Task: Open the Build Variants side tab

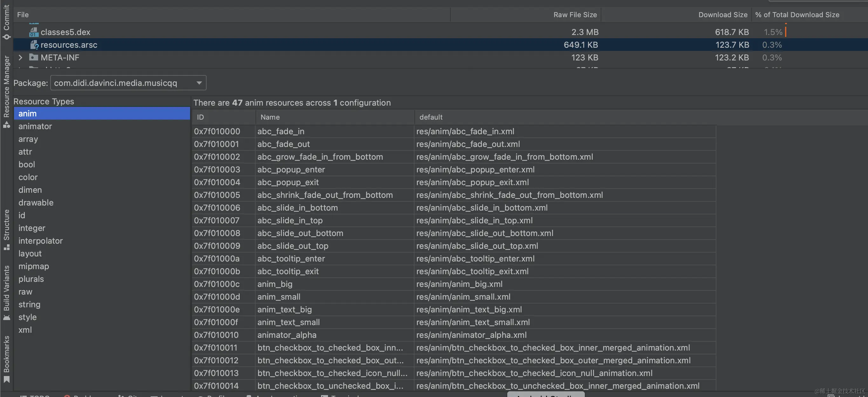Action: 6,293
